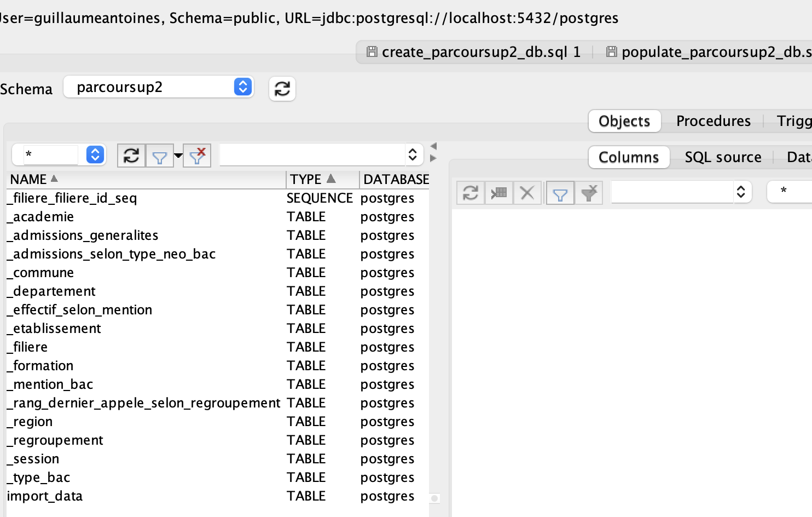
Task: Expand the object list panel with right arrow
Action: coord(433,158)
